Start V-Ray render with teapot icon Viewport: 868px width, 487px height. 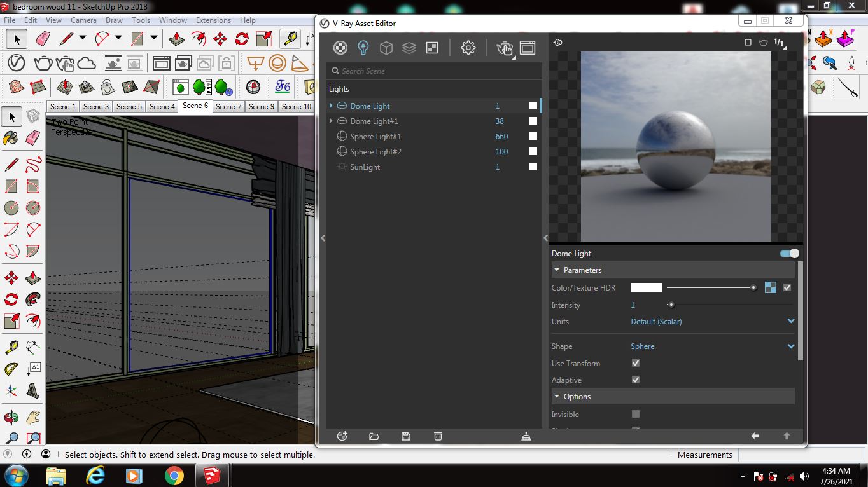click(43, 64)
